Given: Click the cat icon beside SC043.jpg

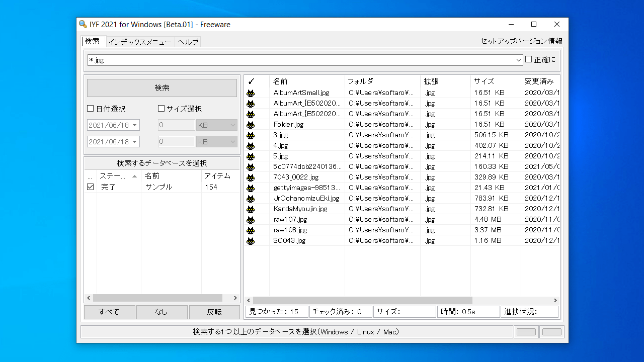Looking at the screenshot, I should pos(250,240).
